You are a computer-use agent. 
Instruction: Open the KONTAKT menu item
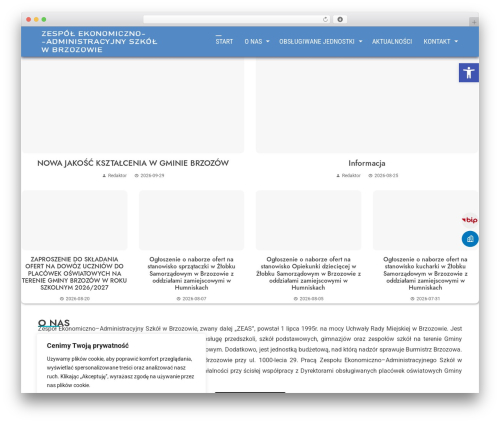(437, 42)
